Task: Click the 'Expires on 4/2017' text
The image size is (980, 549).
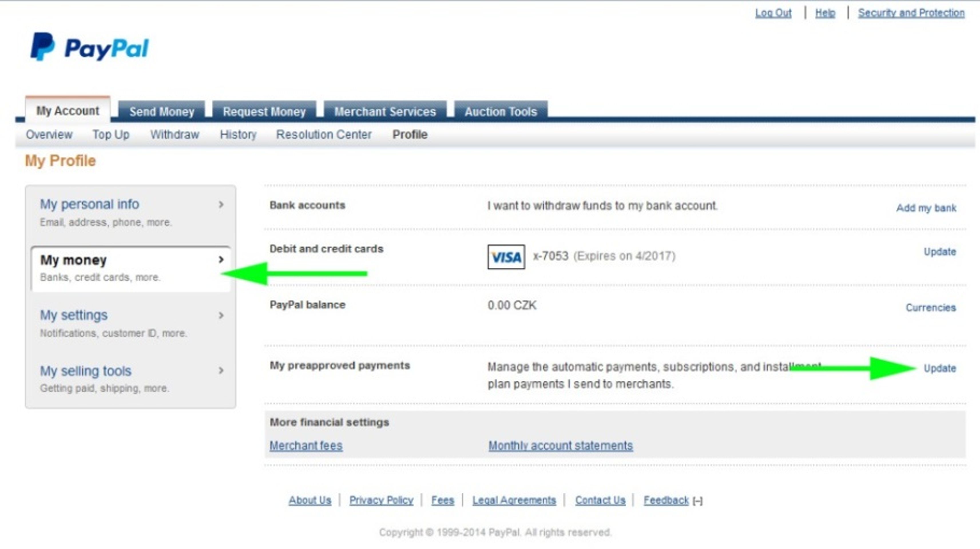Action: 624,256
